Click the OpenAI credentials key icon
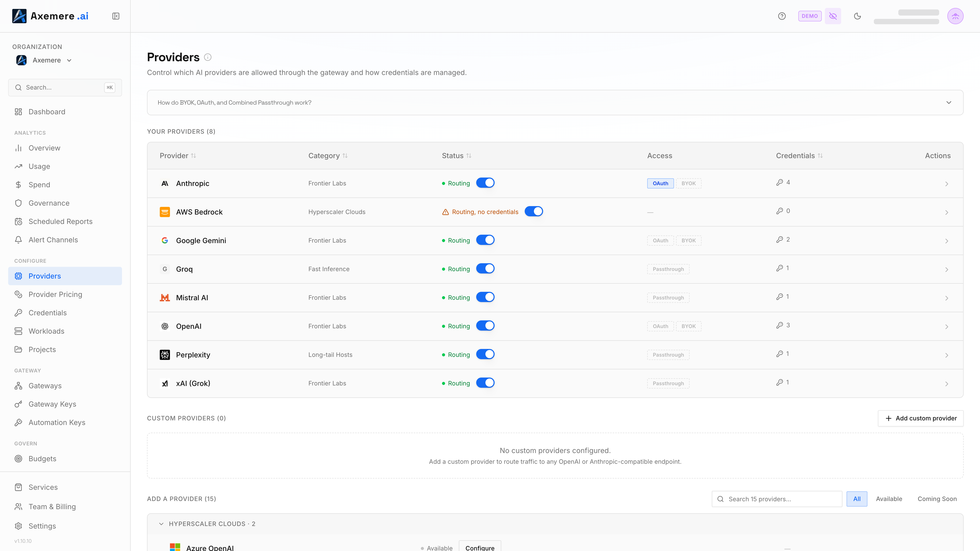The height and width of the screenshot is (551, 980). pos(779,325)
